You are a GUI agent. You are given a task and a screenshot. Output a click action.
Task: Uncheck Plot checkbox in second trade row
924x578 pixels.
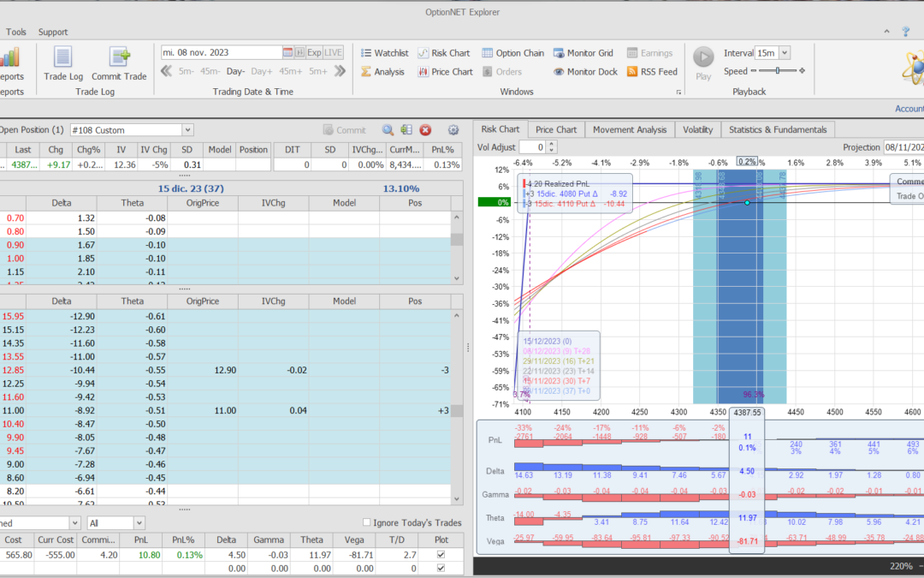click(x=441, y=568)
